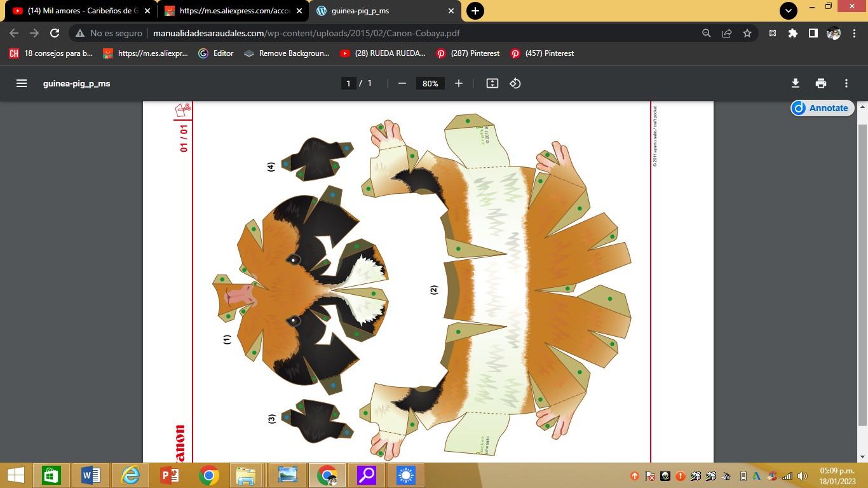This screenshot has width=868, height=488.
Task: Open PDF viewer more actions menu
Action: [846, 83]
